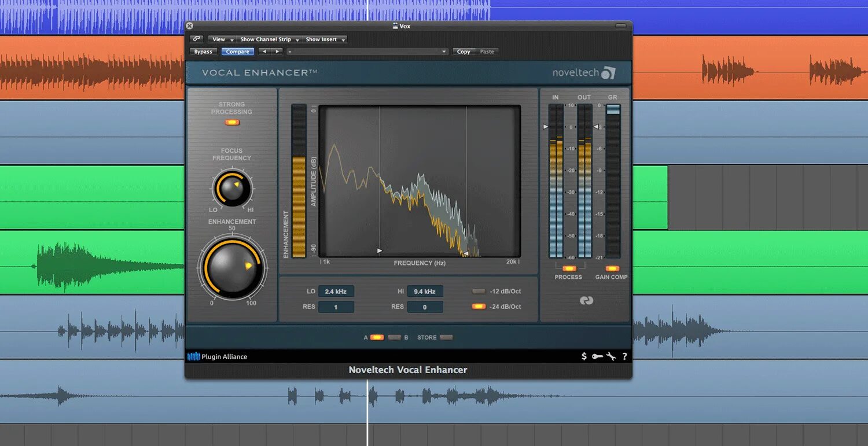Click the STORE LED button
This screenshot has width=868, height=446.
pos(446,337)
